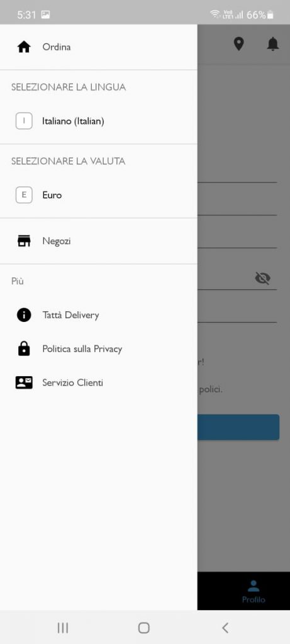Tap the padlock icon beside Privacy

click(24, 348)
